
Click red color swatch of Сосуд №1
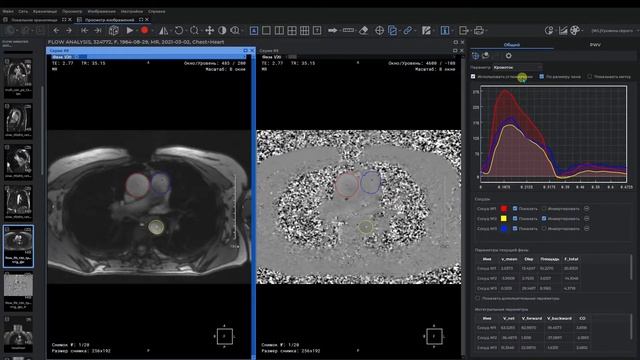click(504, 209)
